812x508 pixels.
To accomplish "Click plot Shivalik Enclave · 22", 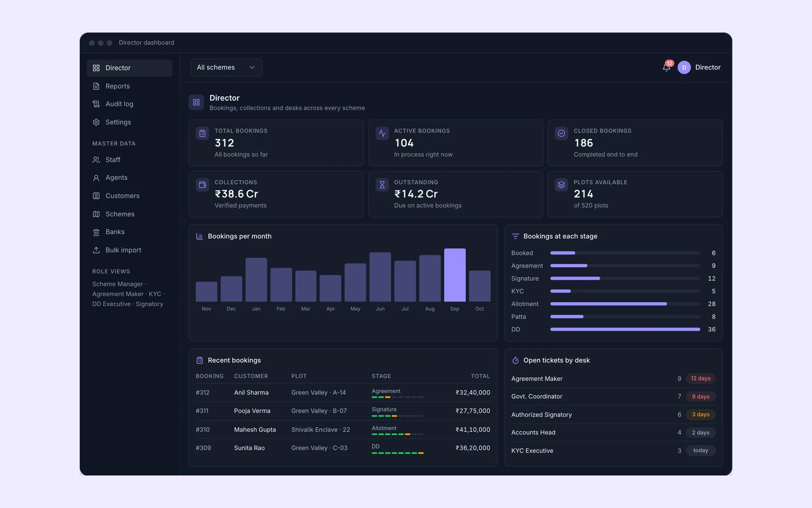I will 321,430.
